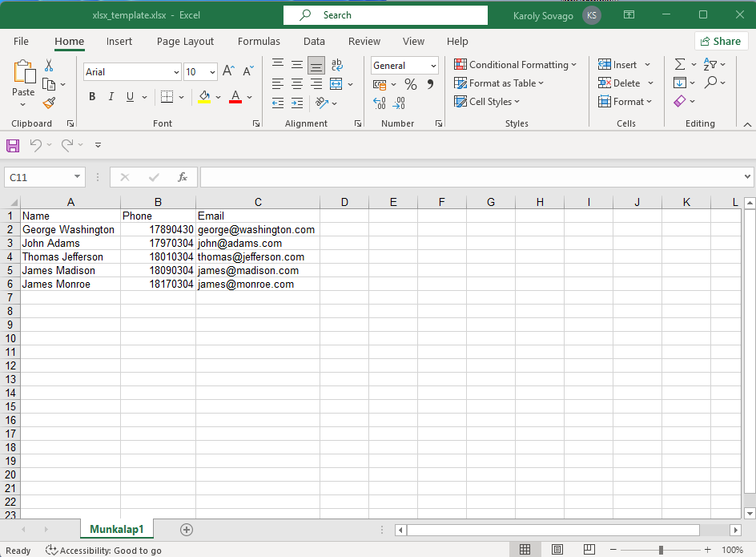Click the Merge & Center icon

point(336,84)
